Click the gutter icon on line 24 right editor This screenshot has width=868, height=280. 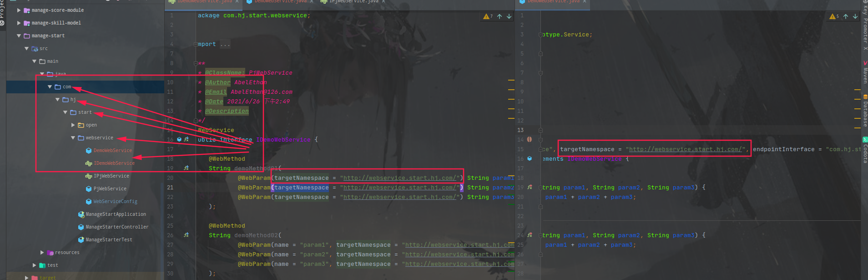pos(530,235)
